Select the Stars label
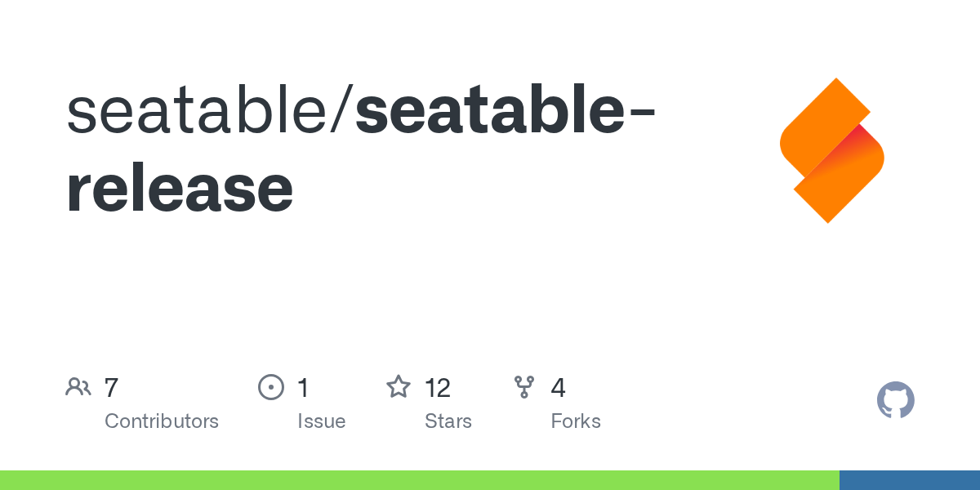The height and width of the screenshot is (490, 980). click(x=448, y=421)
